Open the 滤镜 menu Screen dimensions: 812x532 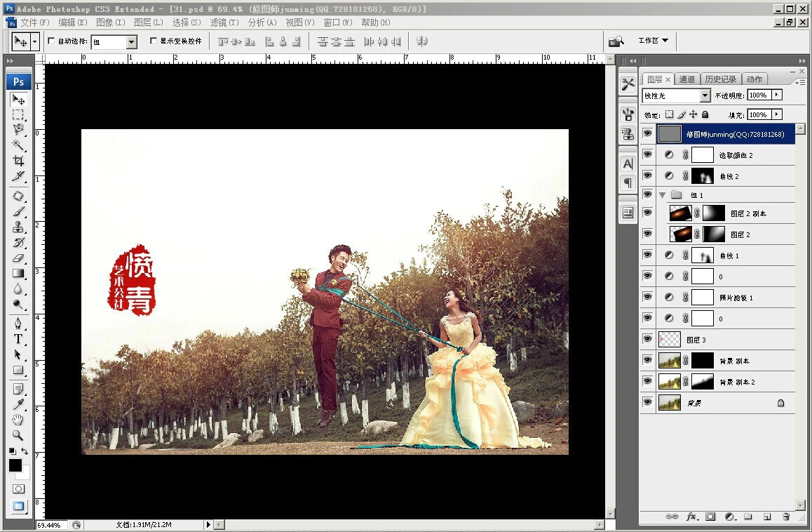[224, 22]
